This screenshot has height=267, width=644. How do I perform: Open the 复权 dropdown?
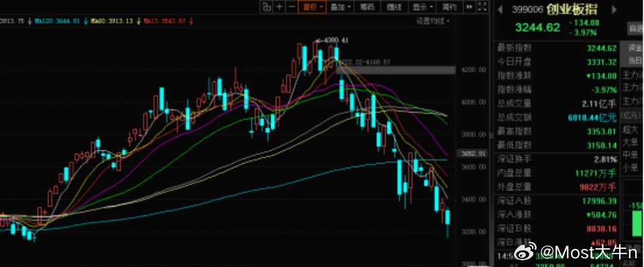tap(312, 7)
